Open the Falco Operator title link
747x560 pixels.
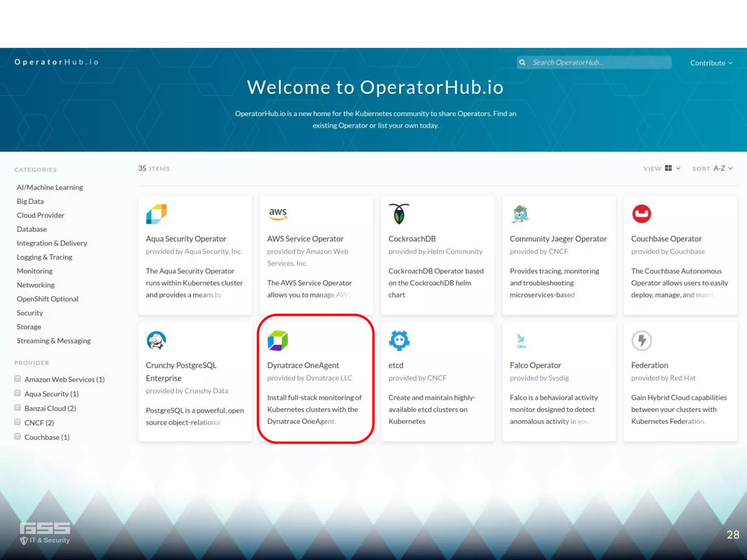click(535, 365)
